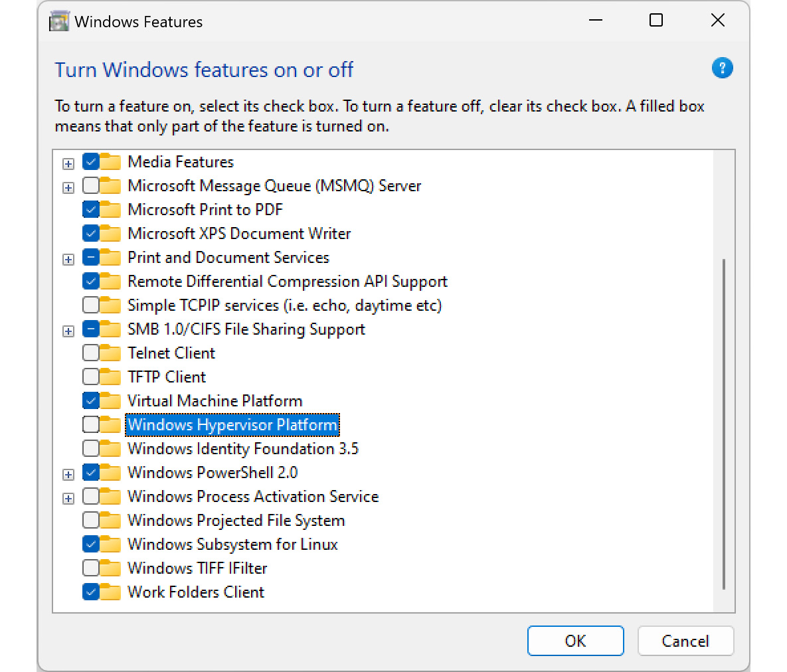Select the TFTP Client label
This screenshot has height=672, width=787.
coord(167,377)
